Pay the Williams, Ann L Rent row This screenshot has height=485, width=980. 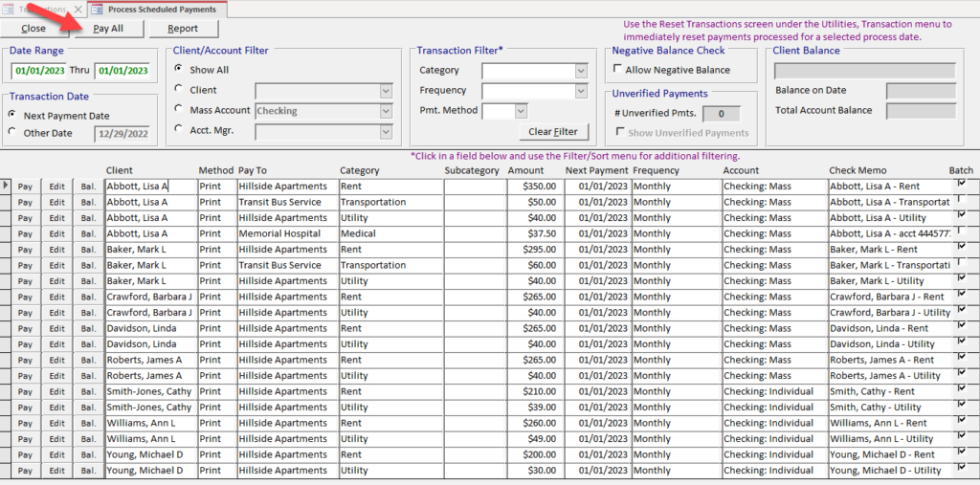tap(25, 423)
